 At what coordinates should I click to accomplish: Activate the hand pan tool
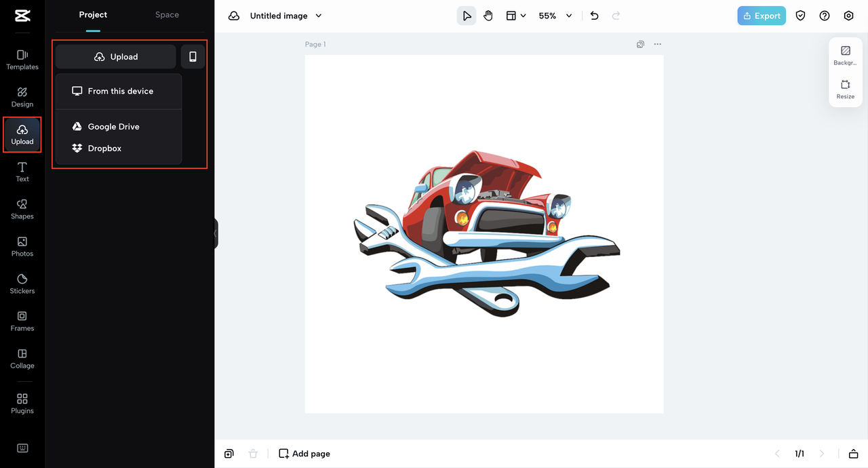488,16
